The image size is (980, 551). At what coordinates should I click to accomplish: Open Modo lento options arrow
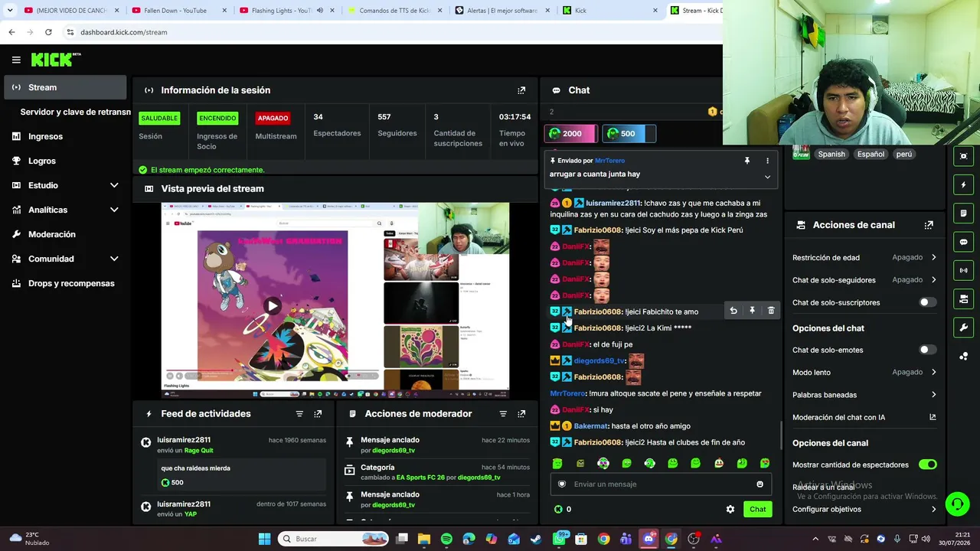[x=933, y=373]
